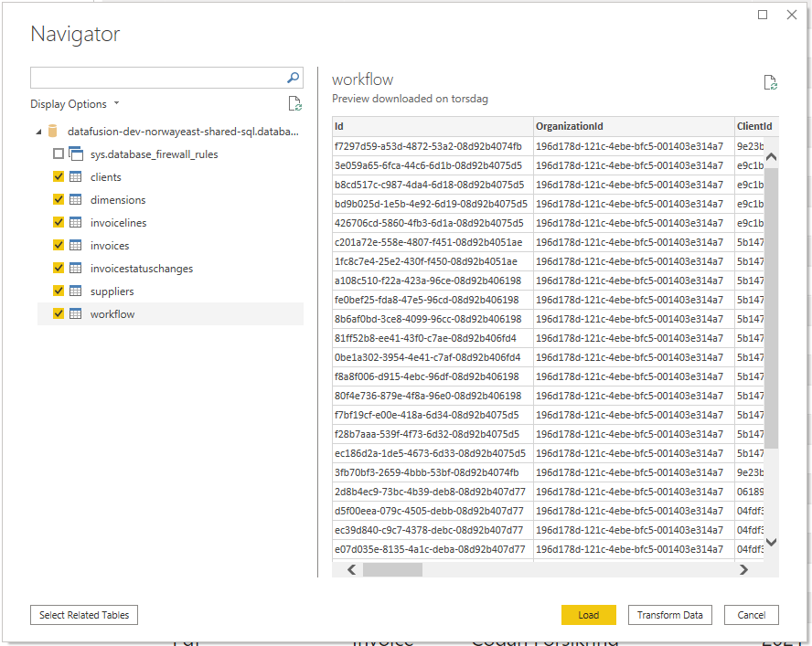Uncheck the invoices table checkbox
This screenshot has height=646, width=812.
pyautogui.click(x=59, y=246)
